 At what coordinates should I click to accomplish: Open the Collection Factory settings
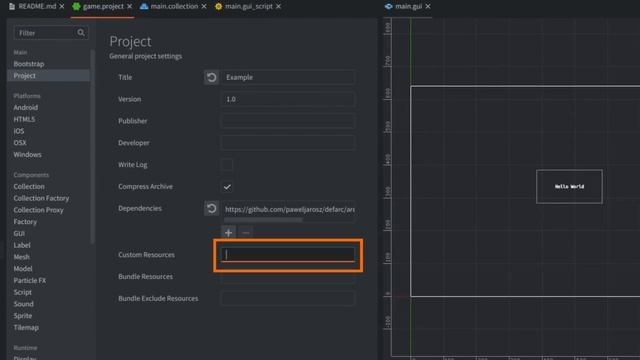(41, 198)
